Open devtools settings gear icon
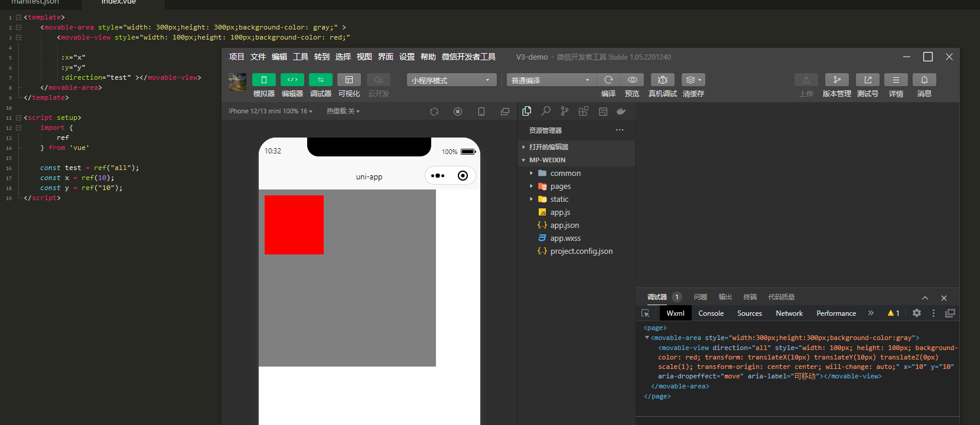 pos(916,313)
